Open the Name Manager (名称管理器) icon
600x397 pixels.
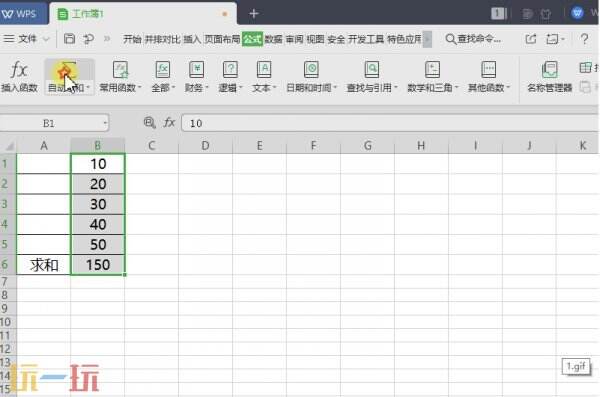549,70
